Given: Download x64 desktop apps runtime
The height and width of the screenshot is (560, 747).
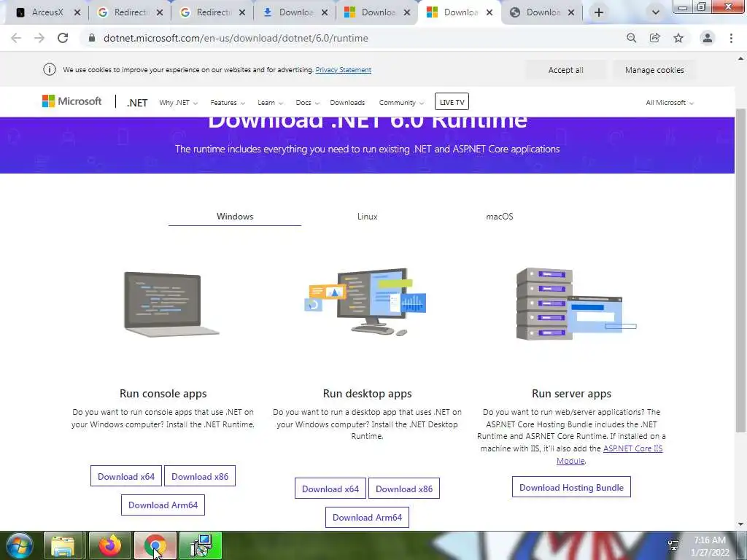Looking at the screenshot, I should 330,489.
